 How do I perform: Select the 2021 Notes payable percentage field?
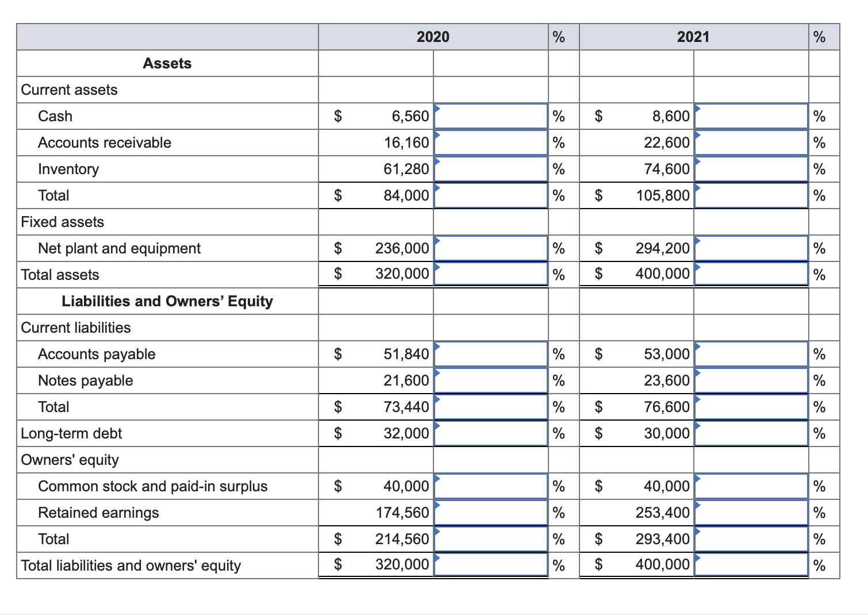tap(751, 380)
